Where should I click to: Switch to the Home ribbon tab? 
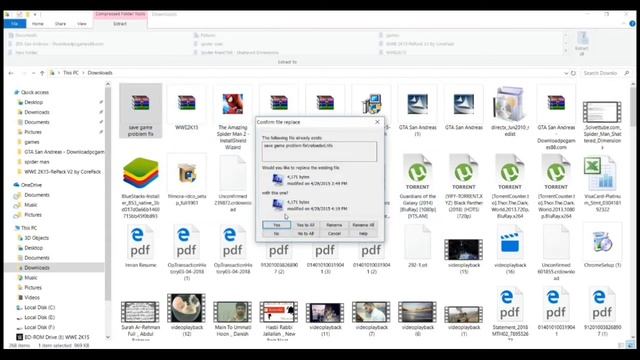coord(38,24)
